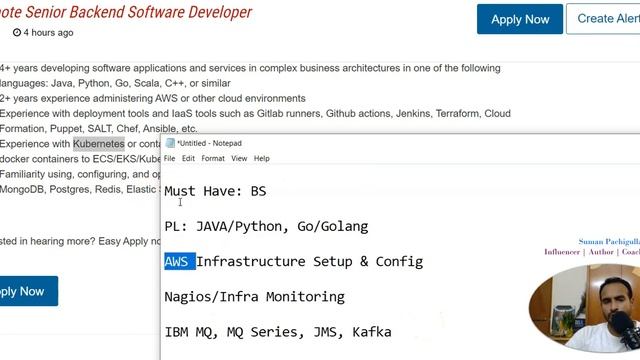Click the 'MongoDB, Postgres, Redis, Elastic' line
This screenshot has width=640, height=360.
[80, 189]
